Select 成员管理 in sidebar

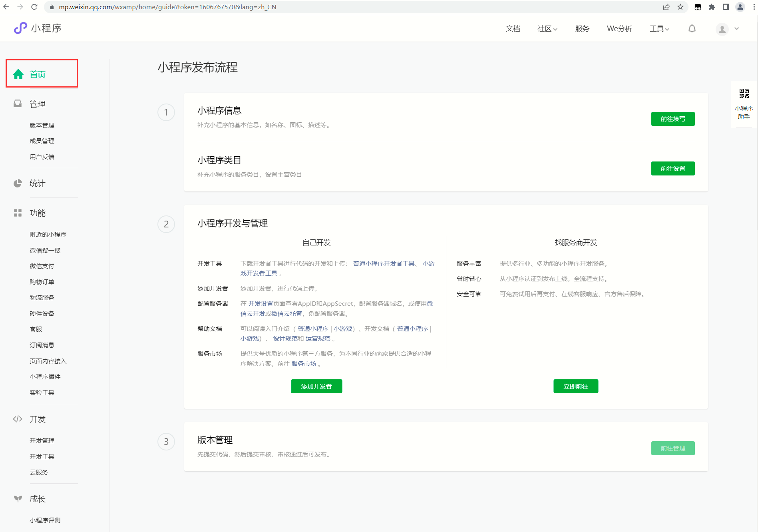pos(42,141)
